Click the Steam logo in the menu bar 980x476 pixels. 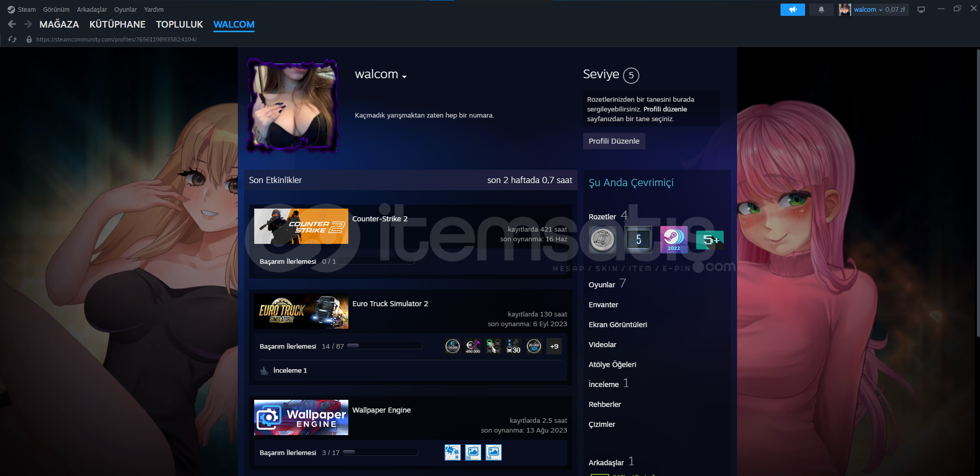coord(11,10)
